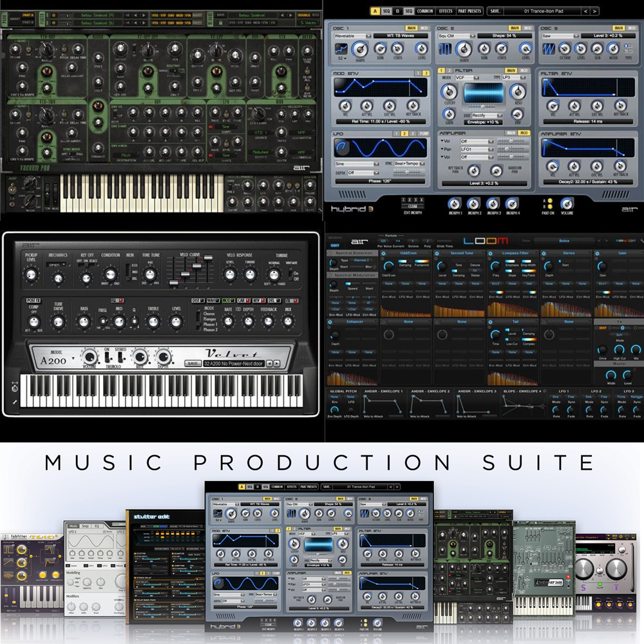This screenshot has height=644, width=644.
Task: Select OSC 1 wavetable waveform icon in Hybrid 3
Action: (341, 49)
